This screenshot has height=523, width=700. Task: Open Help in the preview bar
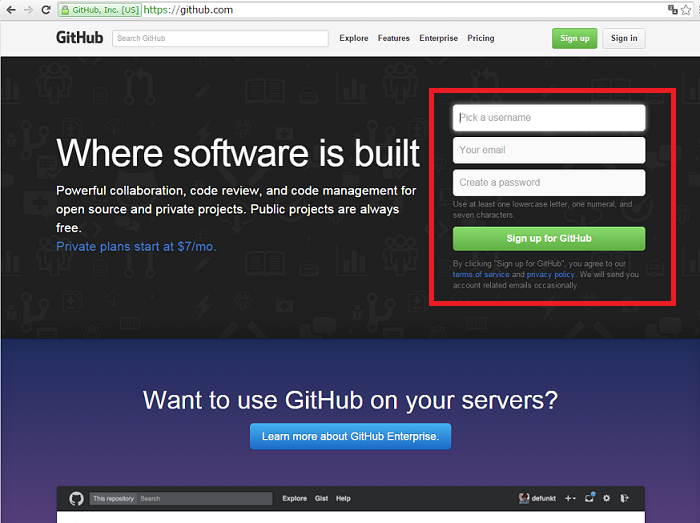[x=343, y=498]
